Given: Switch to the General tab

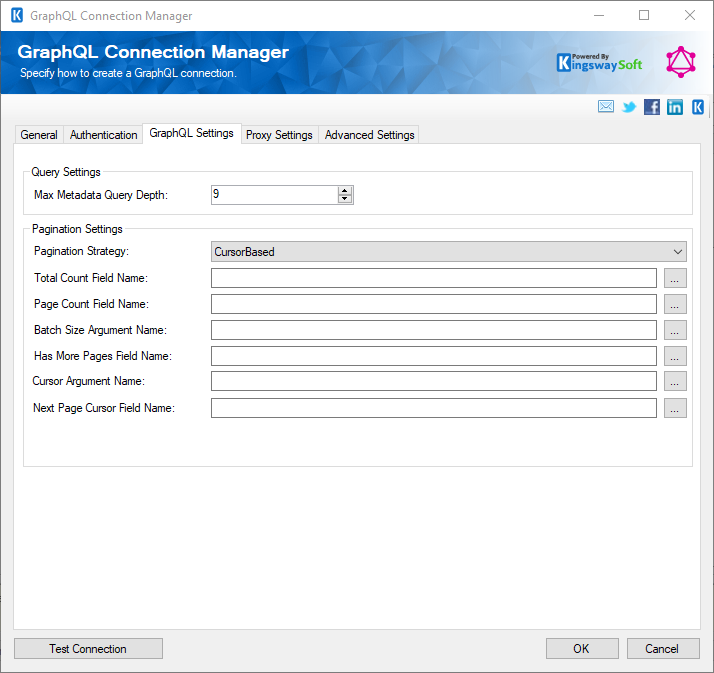Looking at the screenshot, I should pos(39,135).
